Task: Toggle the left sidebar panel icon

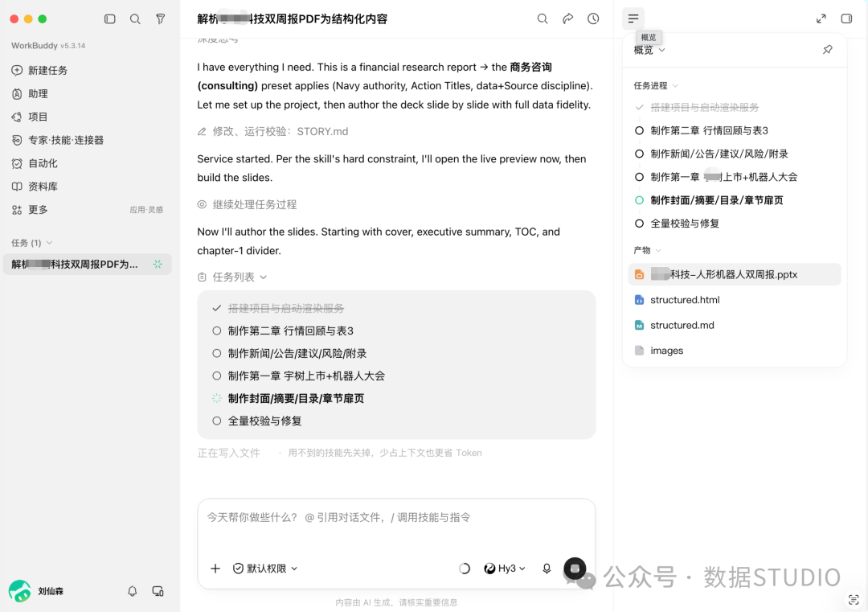Action: click(x=109, y=18)
